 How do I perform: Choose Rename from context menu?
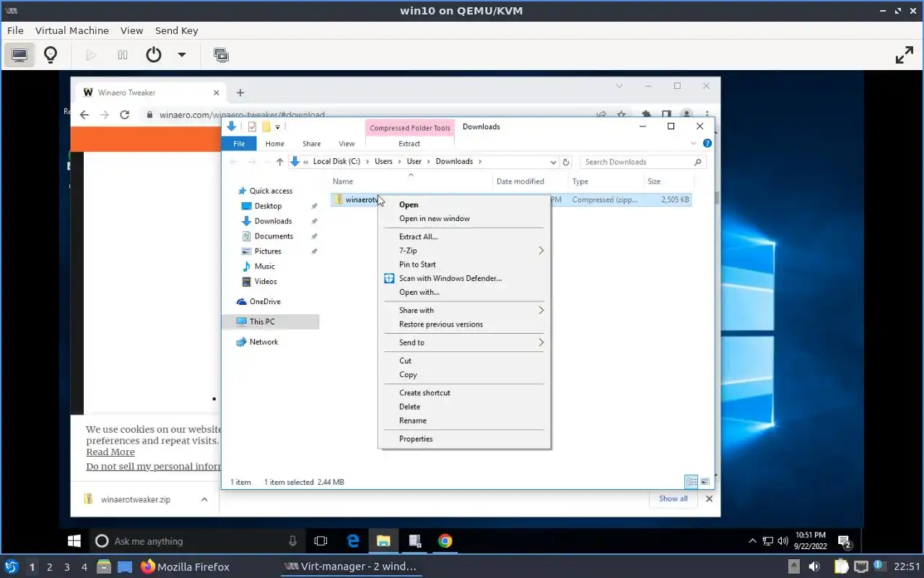coord(464,420)
